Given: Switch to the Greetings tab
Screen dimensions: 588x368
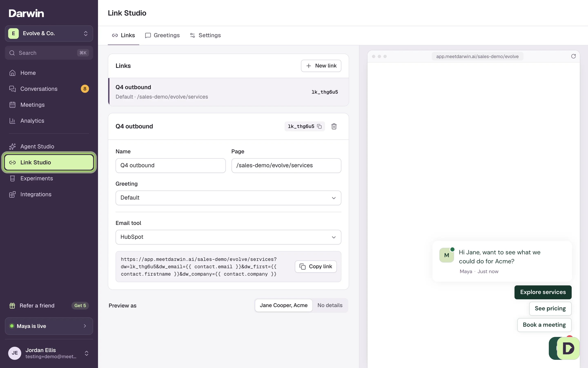Looking at the screenshot, I should tap(162, 35).
